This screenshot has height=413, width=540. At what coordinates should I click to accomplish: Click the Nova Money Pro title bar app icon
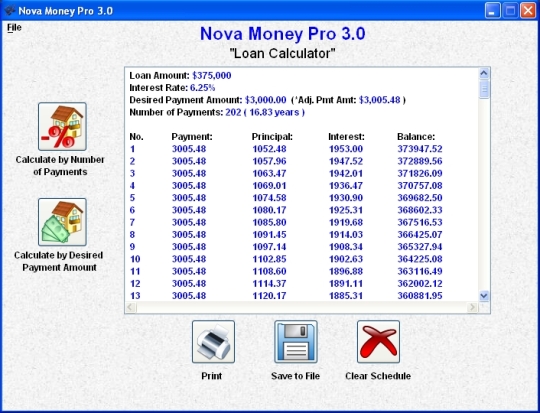(9, 11)
